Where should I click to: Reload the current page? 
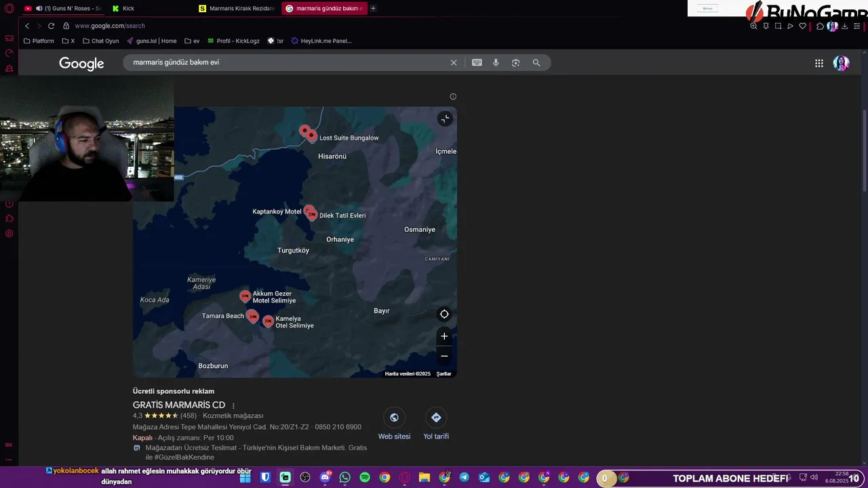(x=51, y=26)
